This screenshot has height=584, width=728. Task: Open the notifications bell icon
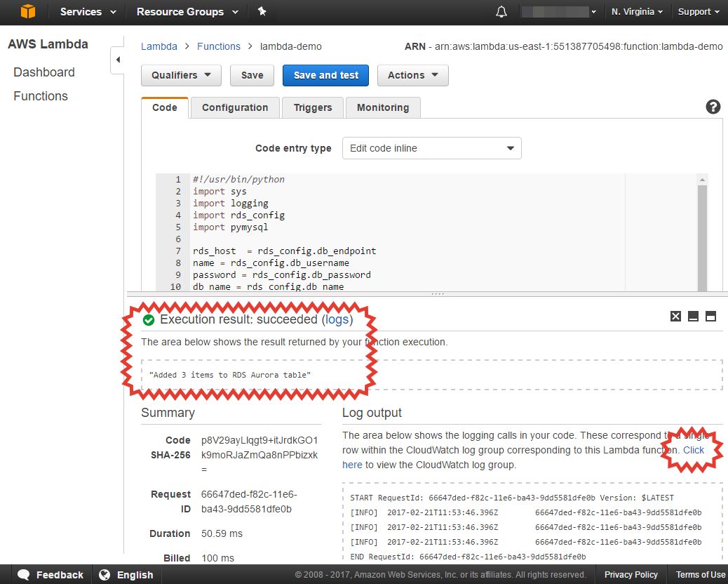[x=501, y=12]
